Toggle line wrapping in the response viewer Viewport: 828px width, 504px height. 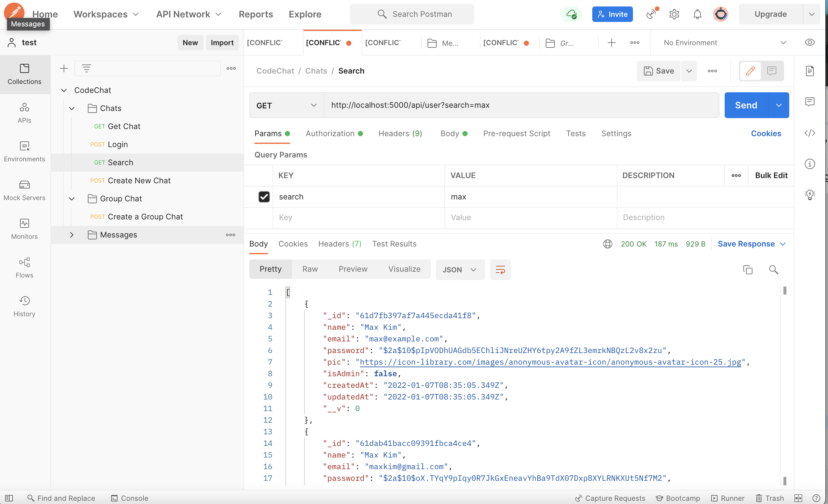pos(500,270)
